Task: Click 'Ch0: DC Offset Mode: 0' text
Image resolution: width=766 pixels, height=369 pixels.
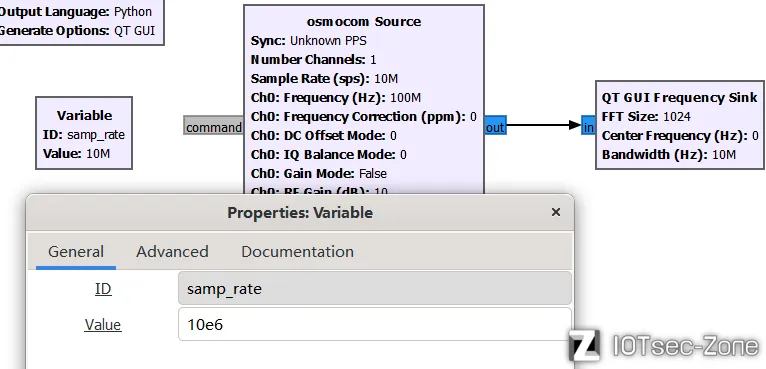Action: [x=323, y=135]
